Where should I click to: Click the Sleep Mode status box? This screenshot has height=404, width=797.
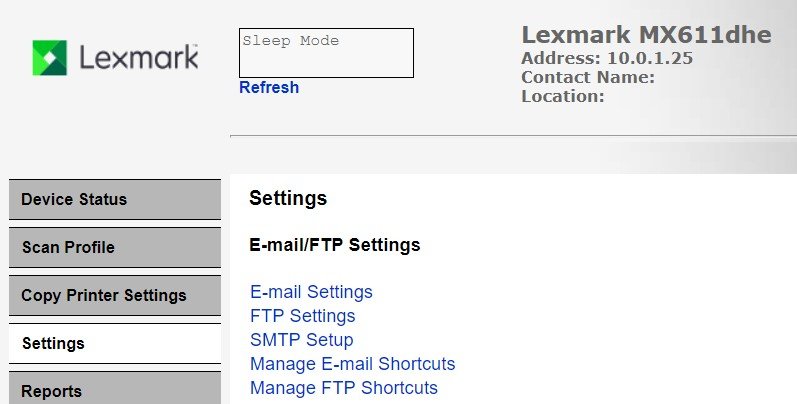coord(326,53)
